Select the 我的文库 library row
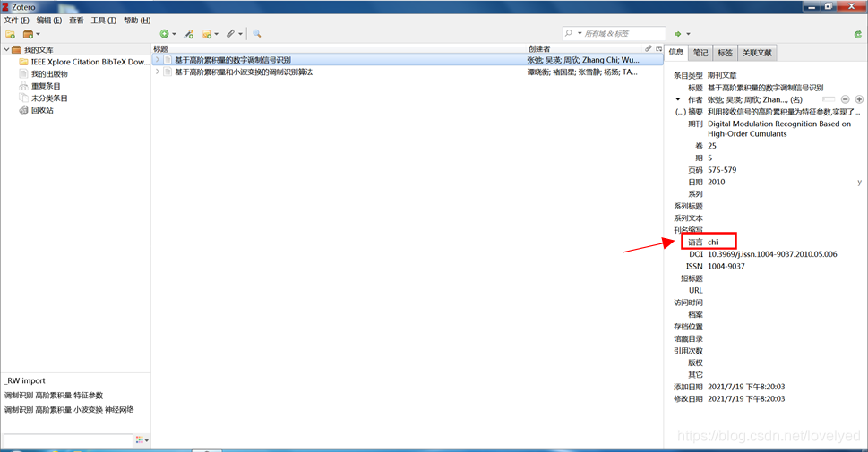Image resolution: width=868 pixels, height=452 pixels. [75, 50]
